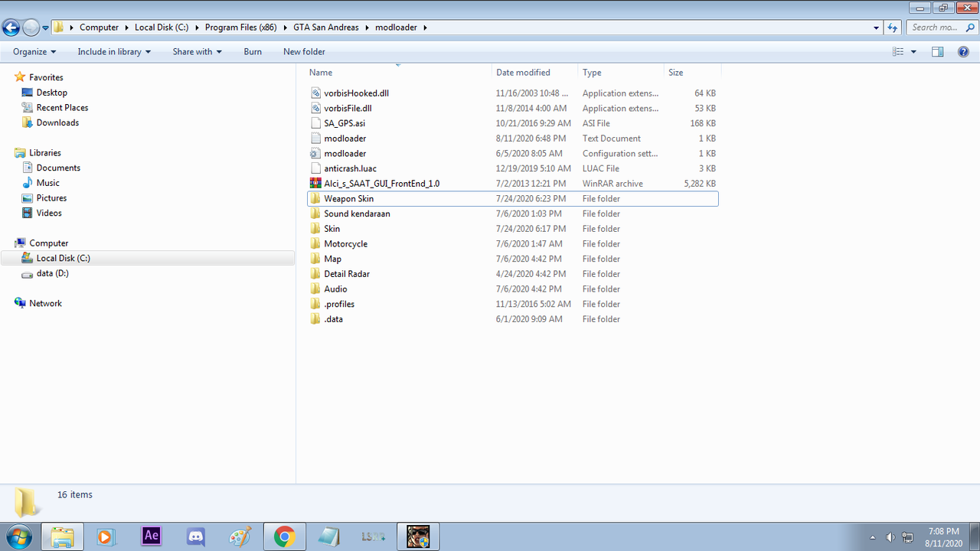Open the Organize dropdown menu
This screenshot has width=980, height=551.
coord(34,52)
